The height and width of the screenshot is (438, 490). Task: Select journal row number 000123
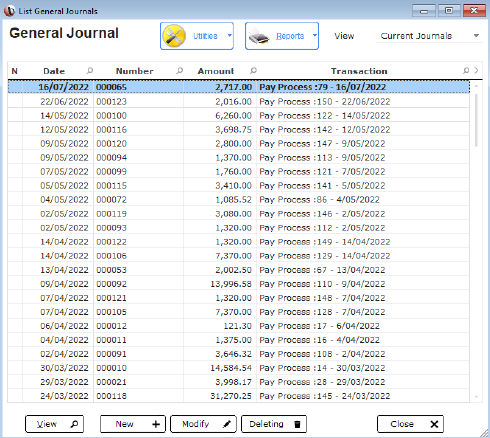coord(239,101)
